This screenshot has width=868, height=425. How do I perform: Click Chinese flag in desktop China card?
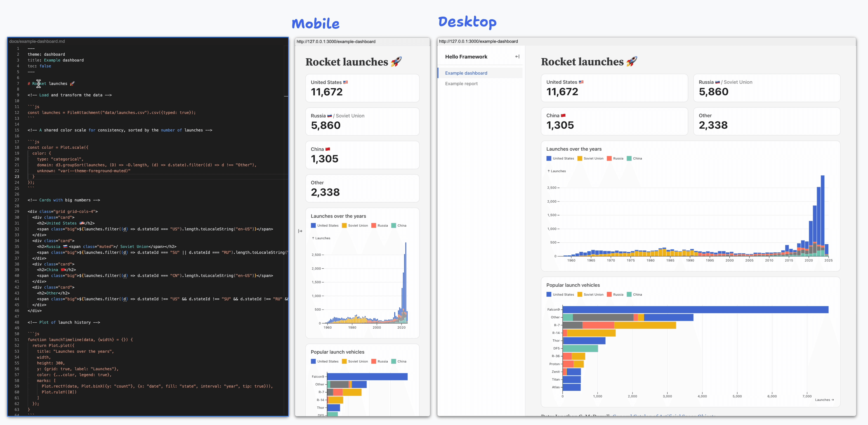pos(563,115)
